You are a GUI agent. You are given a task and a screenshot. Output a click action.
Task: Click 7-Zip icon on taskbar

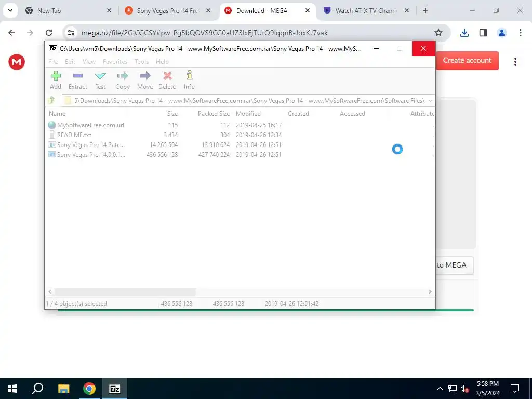115,389
